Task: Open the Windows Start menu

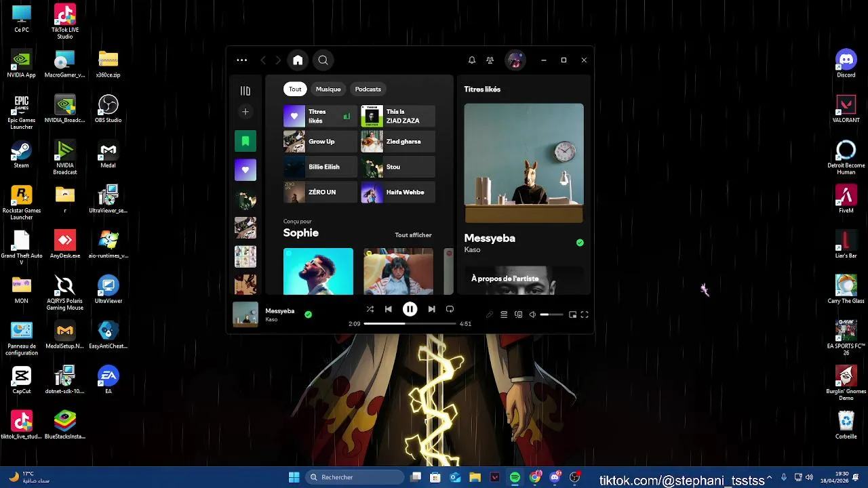Action: (294, 477)
